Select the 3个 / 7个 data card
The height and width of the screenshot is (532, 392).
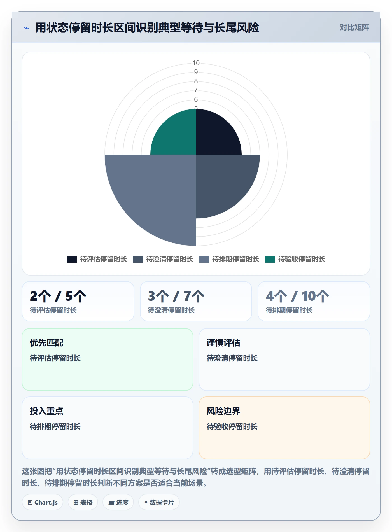(x=196, y=301)
